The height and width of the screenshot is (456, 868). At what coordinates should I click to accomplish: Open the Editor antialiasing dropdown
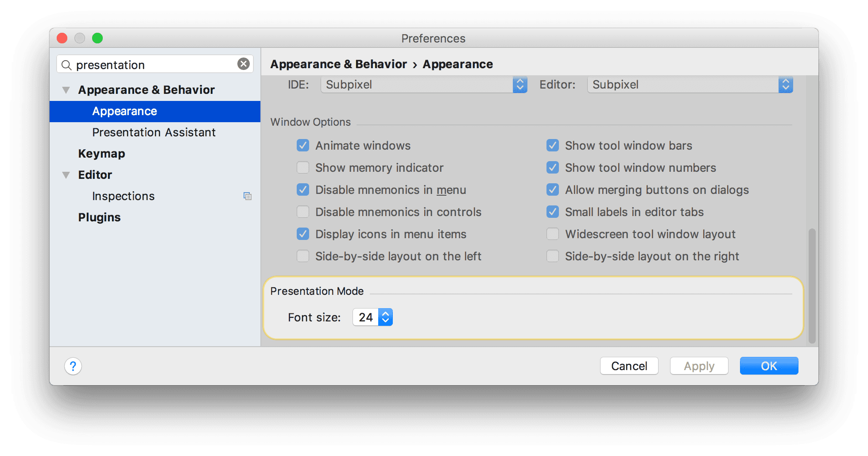[x=690, y=85]
